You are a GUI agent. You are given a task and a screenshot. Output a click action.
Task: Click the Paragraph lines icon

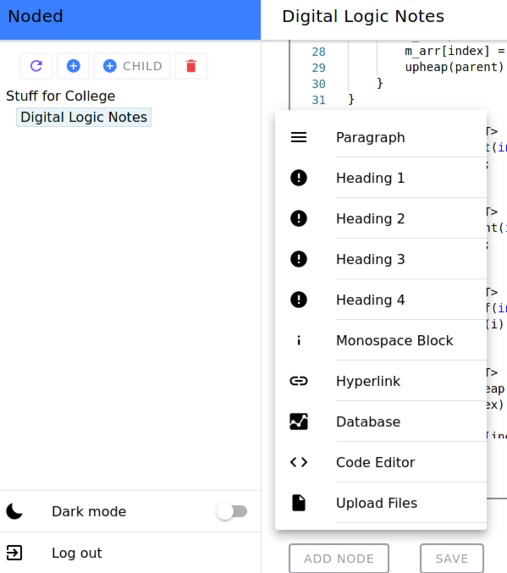[299, 137]
